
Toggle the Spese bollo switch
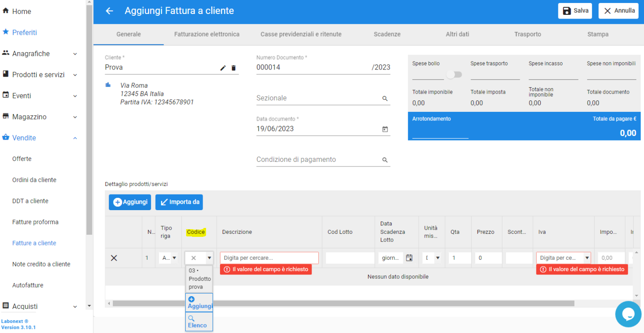pos(454,75)
